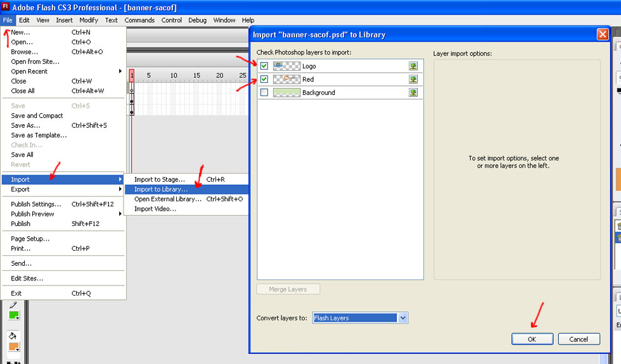The image size is (621, 364).
Task: Open the Insert menu
Action: (x=64, y=20)
